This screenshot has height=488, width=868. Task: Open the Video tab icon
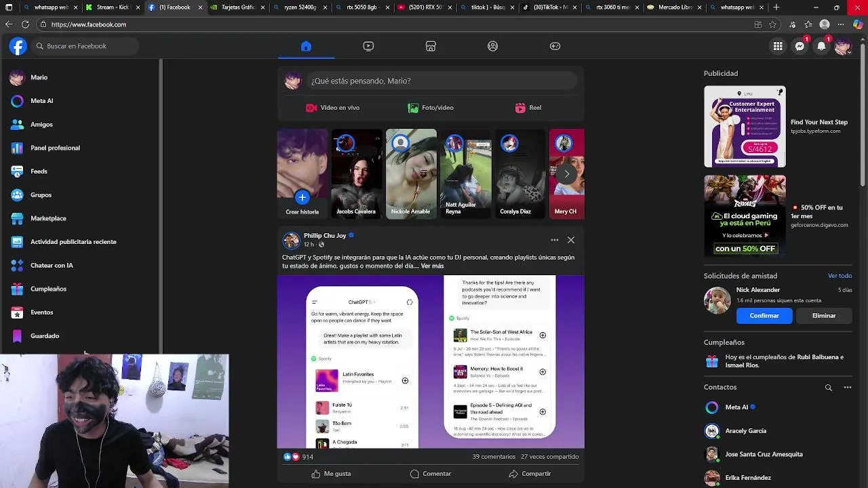pos(368,46)
